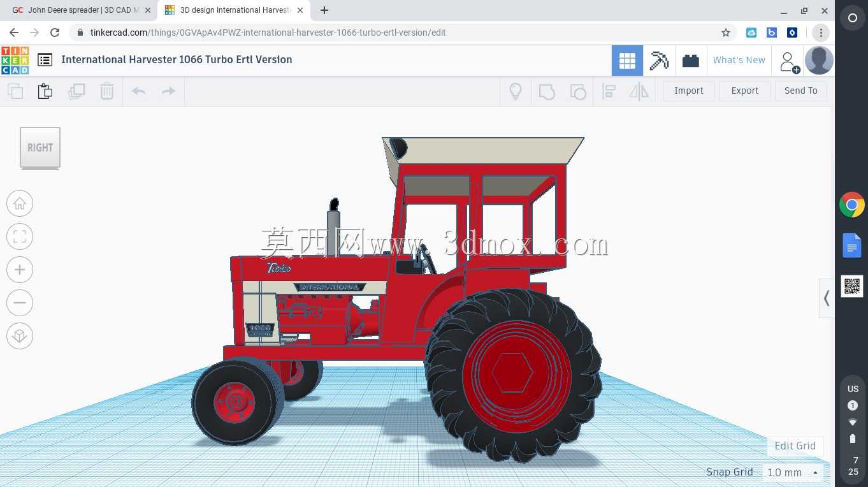Open Chrome from the shelf

[x=852, y=205]
